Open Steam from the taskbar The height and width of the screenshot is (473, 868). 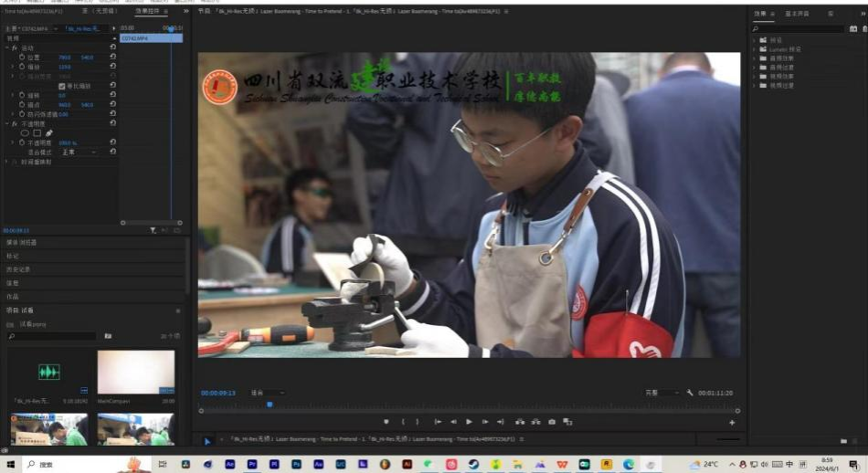click(473, 464)
